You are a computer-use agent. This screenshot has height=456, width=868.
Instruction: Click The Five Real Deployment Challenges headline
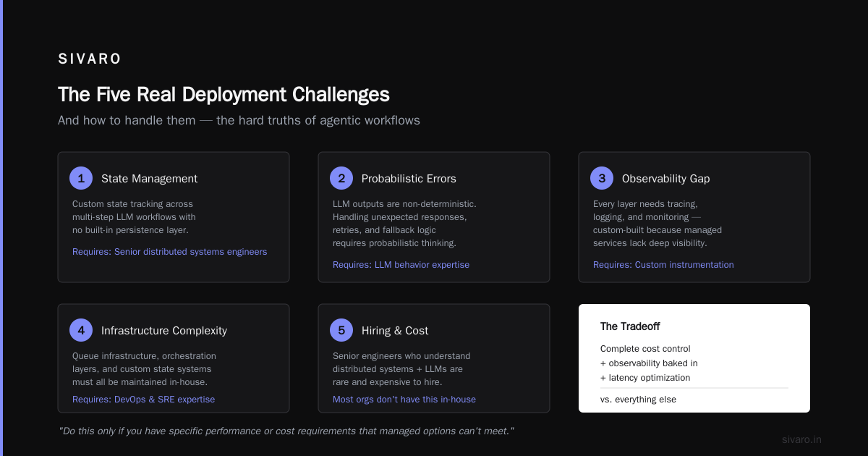pos(224,95)
